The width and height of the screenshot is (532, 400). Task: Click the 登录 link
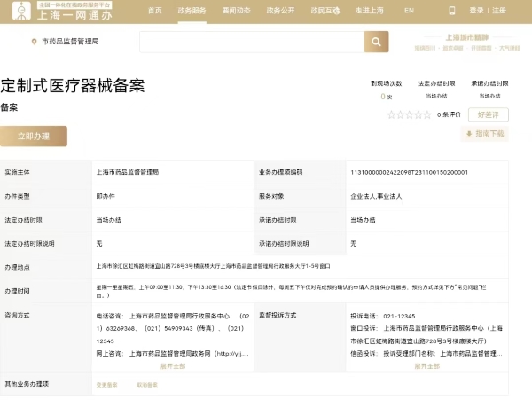pos(476,11)
